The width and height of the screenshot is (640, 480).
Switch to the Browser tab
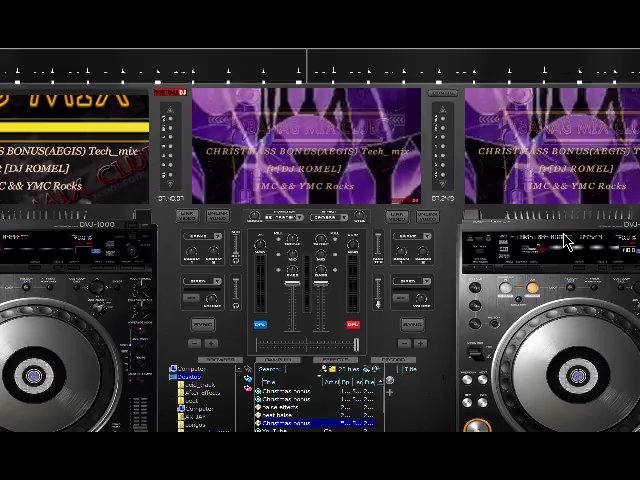(x=220, y=360)
